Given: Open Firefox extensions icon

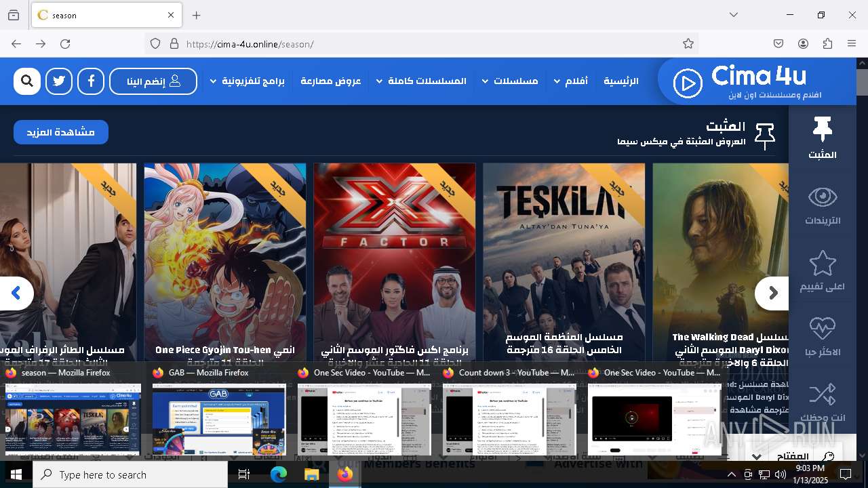Looking at the screenshot, I should (x=827, y=43).
